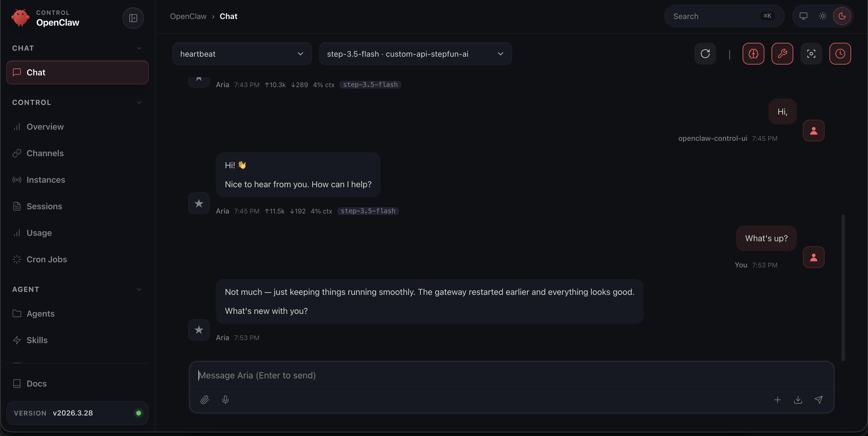Go to the Sessions page

pos(44,206)
